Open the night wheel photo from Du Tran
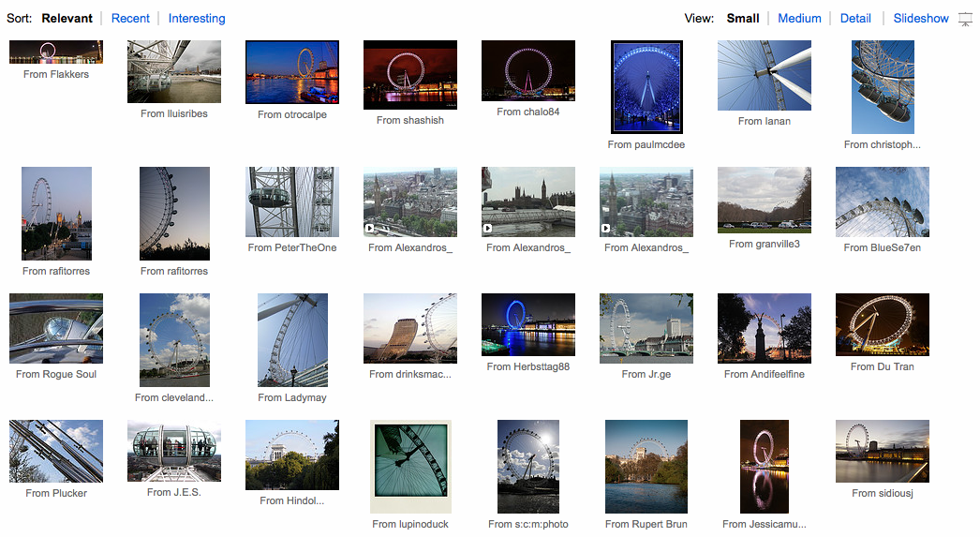The height and width of the screenshot is (537, 980). coord(883,324)
